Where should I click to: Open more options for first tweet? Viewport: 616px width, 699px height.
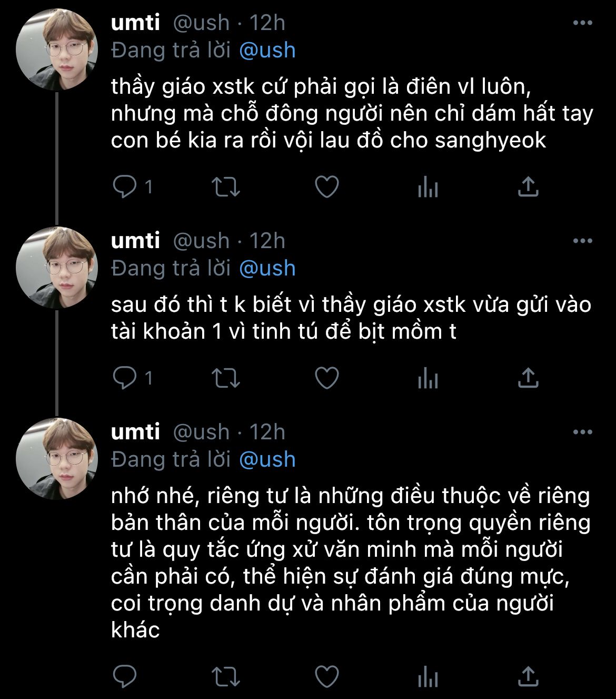(x=582, y=23)
